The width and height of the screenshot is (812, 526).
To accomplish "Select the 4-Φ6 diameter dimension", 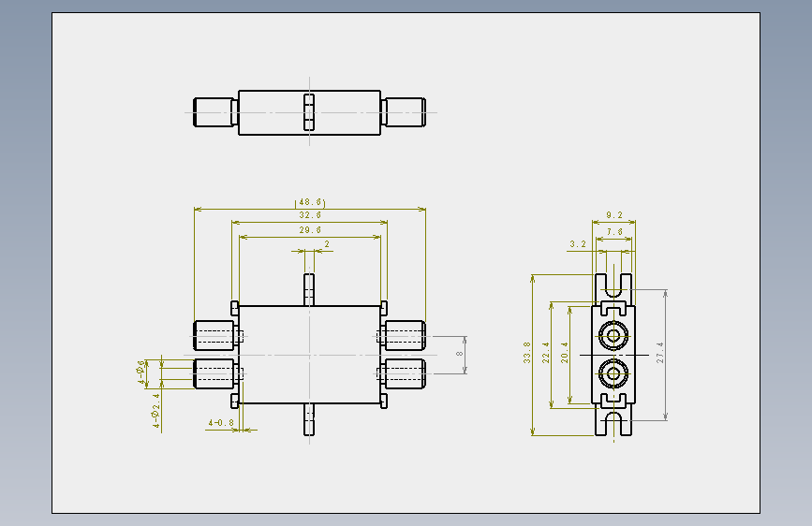I will 140,373.
